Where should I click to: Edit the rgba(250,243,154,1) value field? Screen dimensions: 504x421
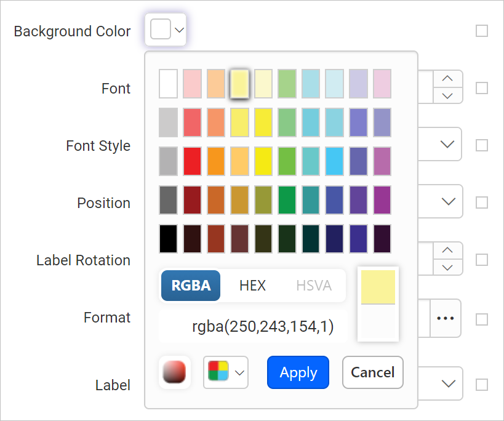pyautogui.click(x=254, y=326)
